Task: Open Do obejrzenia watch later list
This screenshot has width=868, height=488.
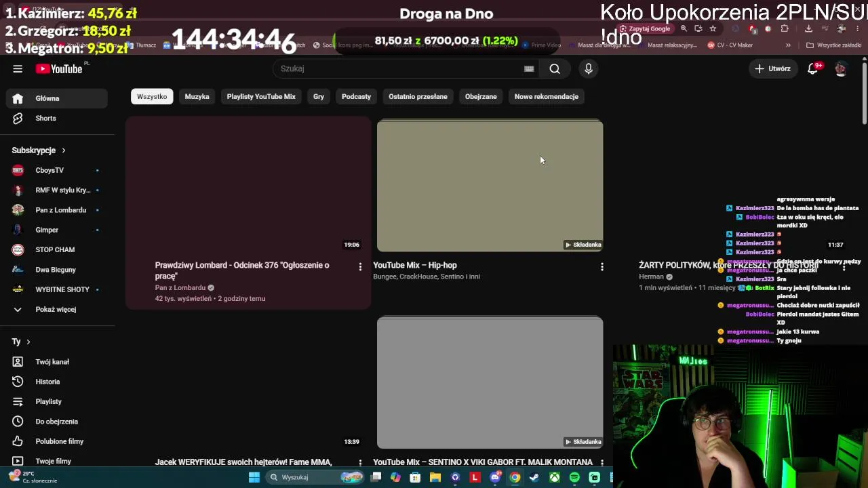Action: click(x=56, y=422)
